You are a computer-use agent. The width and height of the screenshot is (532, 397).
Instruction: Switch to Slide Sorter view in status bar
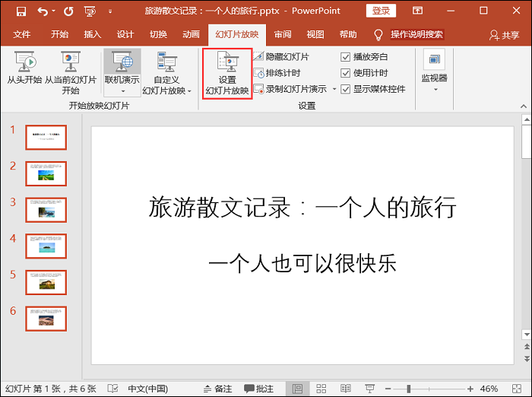tap(321, 389)
